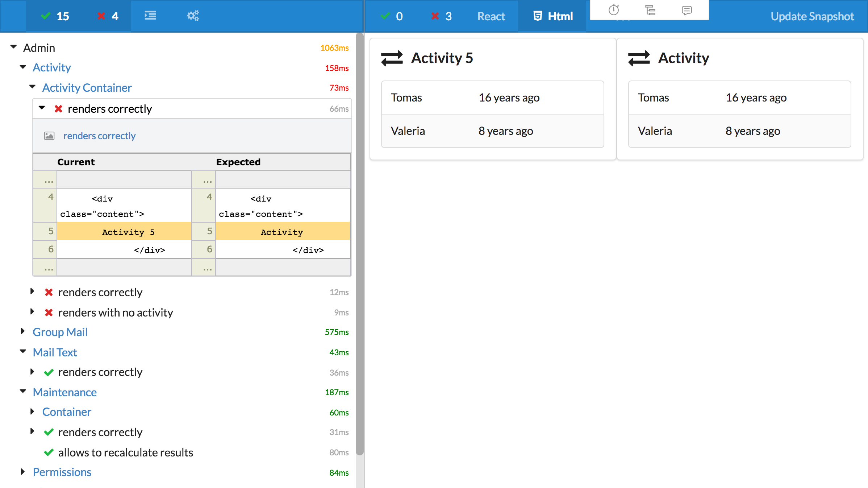Open the 'Group Mail' test suite
This screenshot has width=868, height=488.
(x=60, y=332)
